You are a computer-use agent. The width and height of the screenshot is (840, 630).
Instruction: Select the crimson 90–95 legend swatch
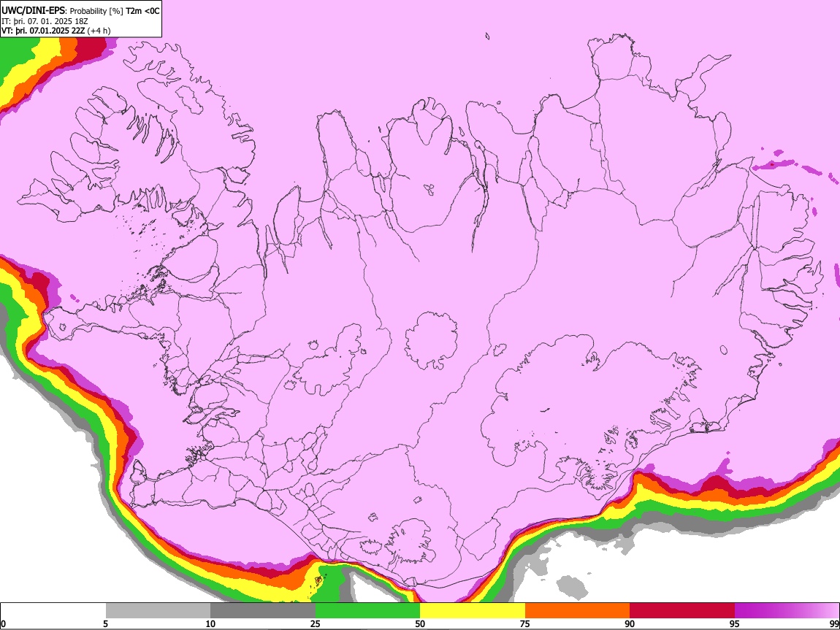[682, 611]
